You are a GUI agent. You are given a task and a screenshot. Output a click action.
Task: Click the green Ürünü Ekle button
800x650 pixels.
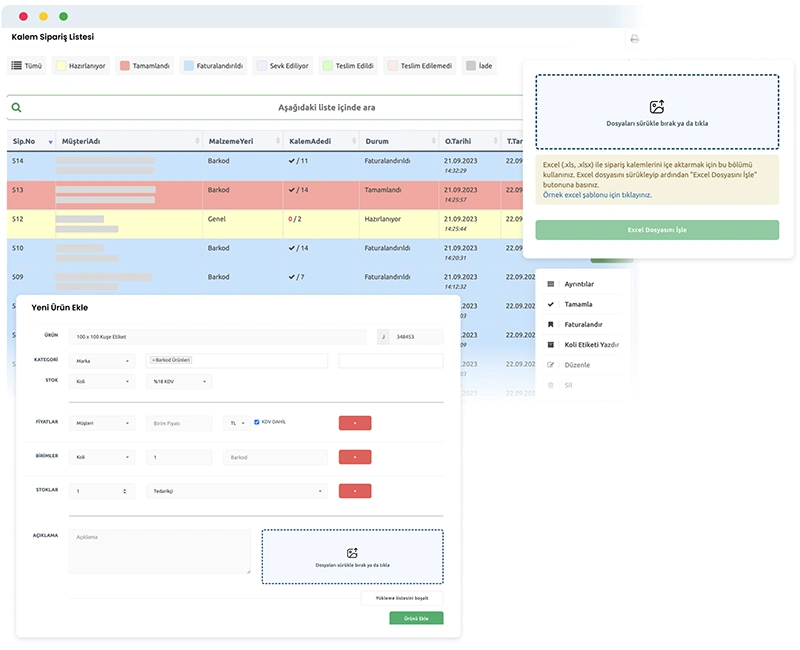point(416,618)
